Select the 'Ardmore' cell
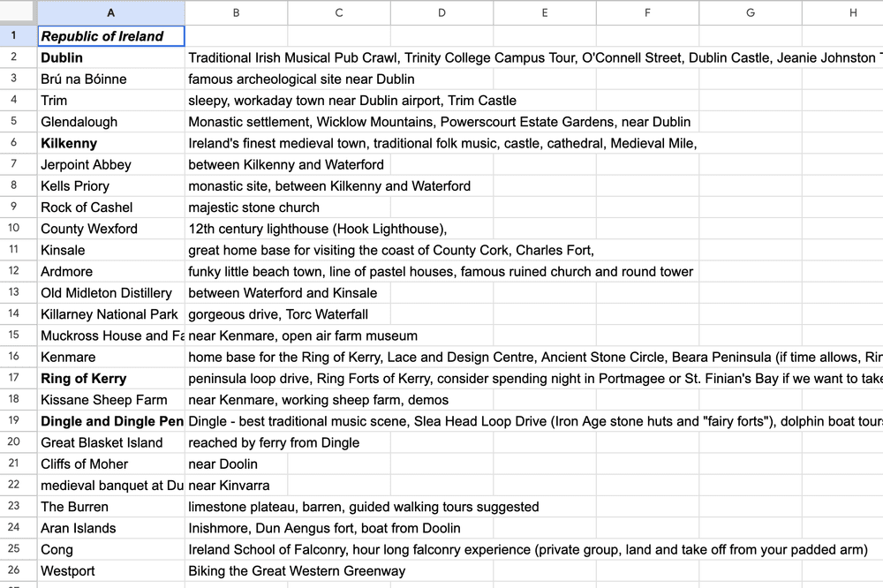883x588 pixels. (x=111, y=271)
